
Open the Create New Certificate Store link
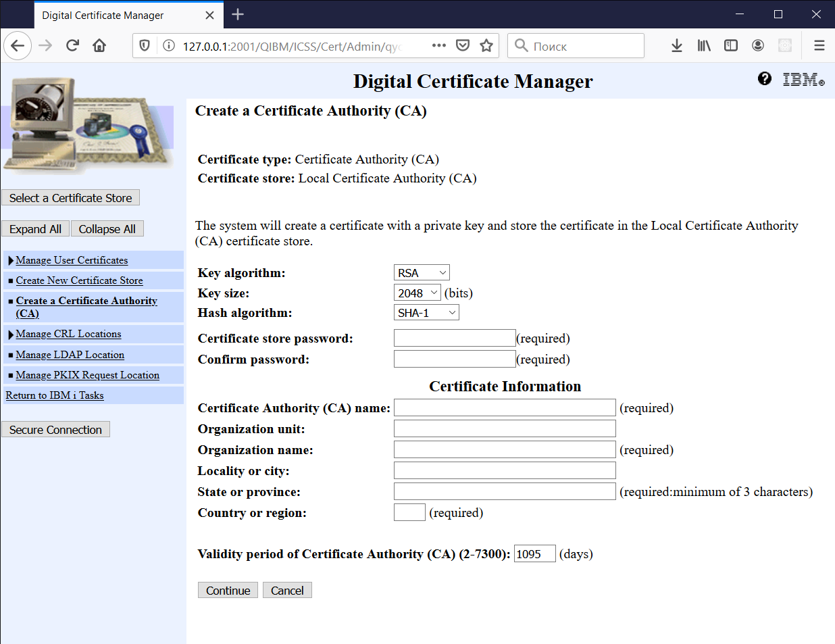[x=79, y=280]
